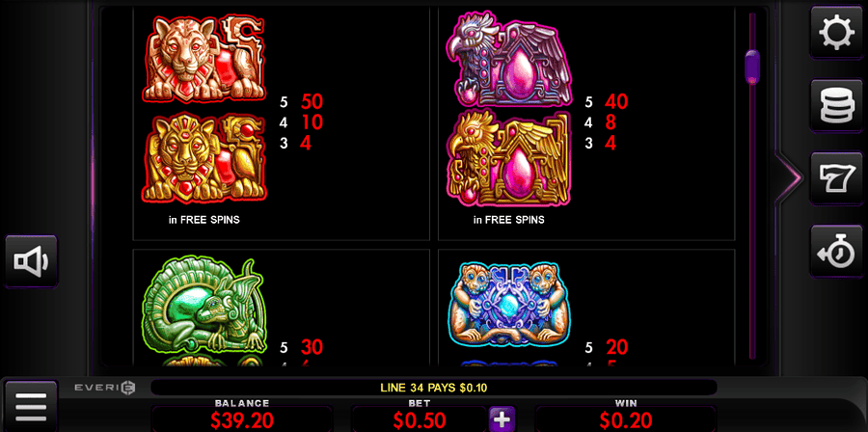Click the $39.20 balance display
This screenshot has width=868, height=432.
coord(242,420)
